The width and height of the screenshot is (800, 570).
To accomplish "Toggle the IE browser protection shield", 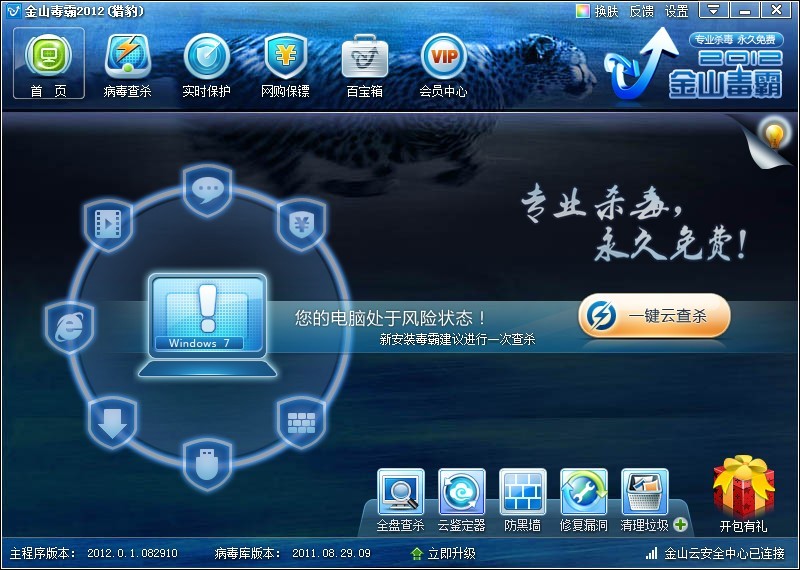I will pos(69,327).
